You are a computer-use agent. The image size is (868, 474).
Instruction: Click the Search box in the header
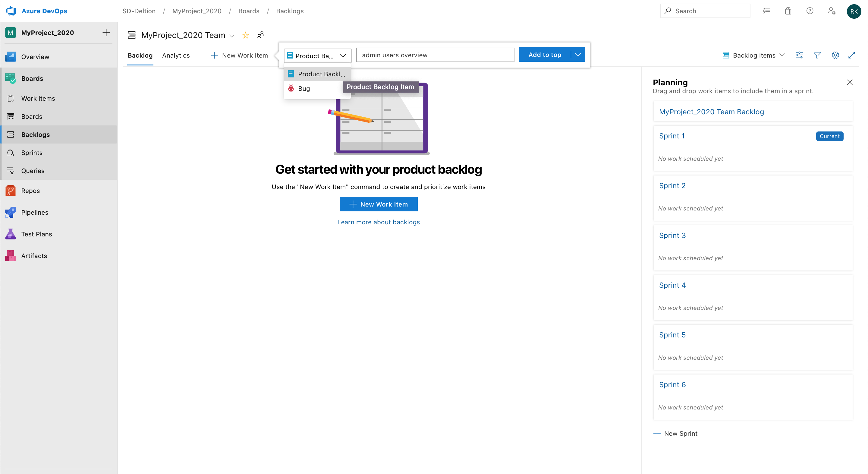click(705, 11)
